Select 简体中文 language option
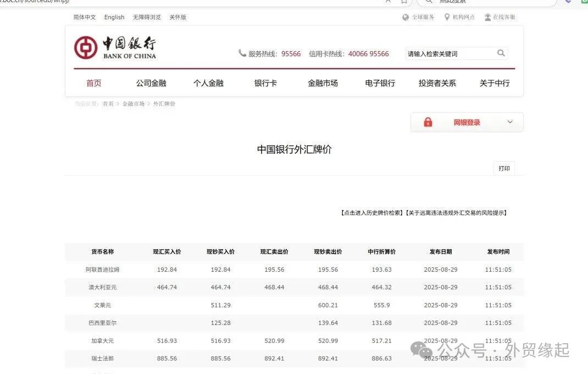 click(x=84, y=17)
